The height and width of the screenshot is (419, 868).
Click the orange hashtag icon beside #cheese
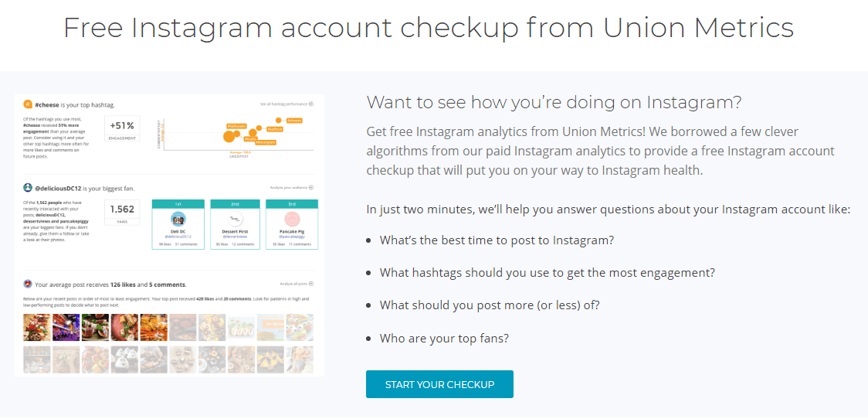(28, 103)
